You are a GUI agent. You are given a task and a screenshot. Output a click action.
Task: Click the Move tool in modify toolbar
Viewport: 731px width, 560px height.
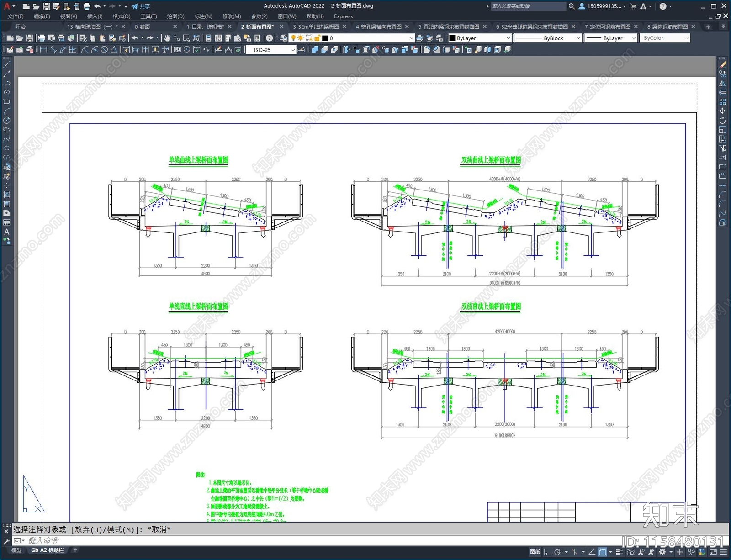pyautogui.click(x=723, y=111)
